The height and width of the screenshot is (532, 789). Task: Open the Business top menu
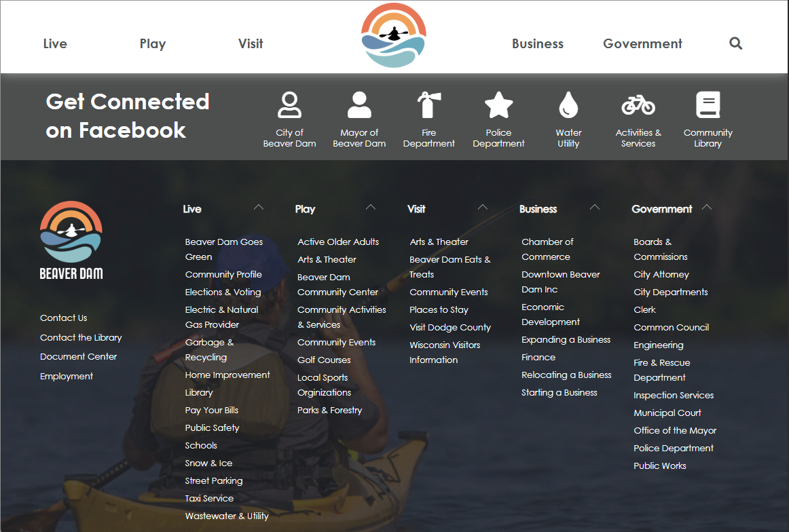[537, 43]
